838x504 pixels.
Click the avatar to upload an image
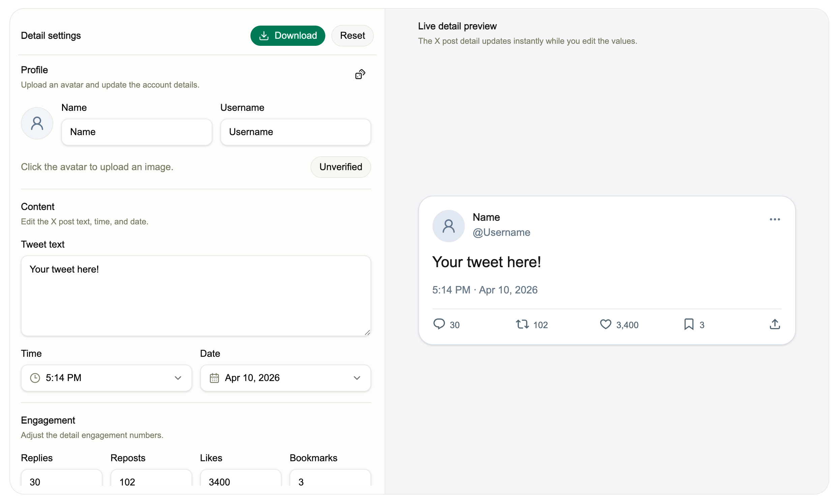click(x=37, y=123)
